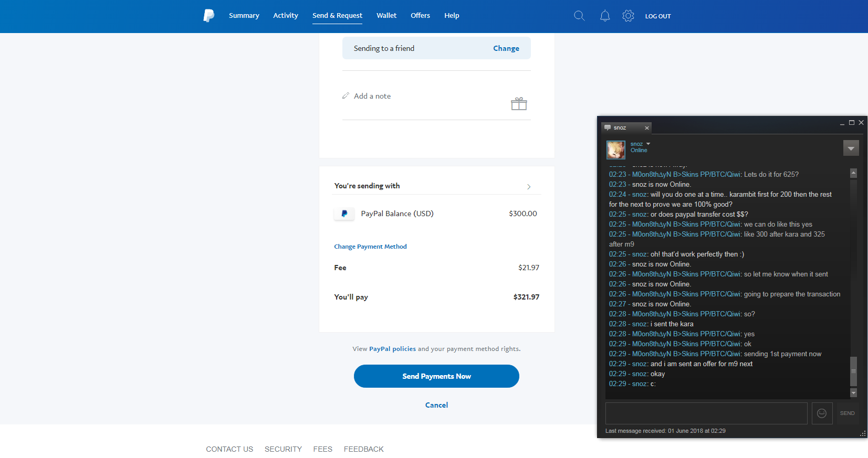Open the Activity menu
Image resolution: width=868 pixels, height=458 pixels.
pos(286,16)
